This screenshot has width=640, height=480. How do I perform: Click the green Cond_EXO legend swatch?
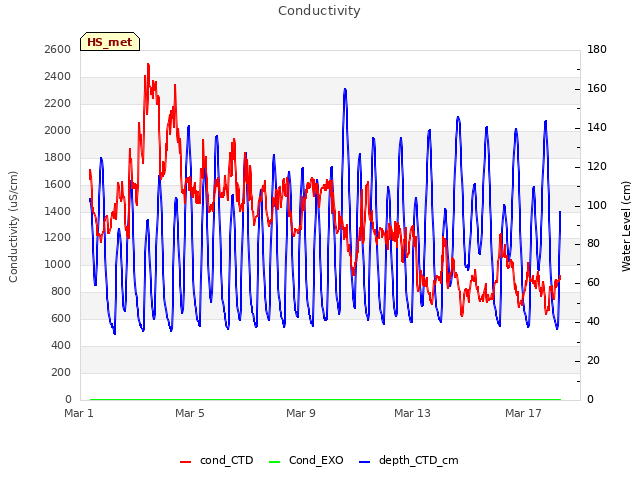[275, 462]
